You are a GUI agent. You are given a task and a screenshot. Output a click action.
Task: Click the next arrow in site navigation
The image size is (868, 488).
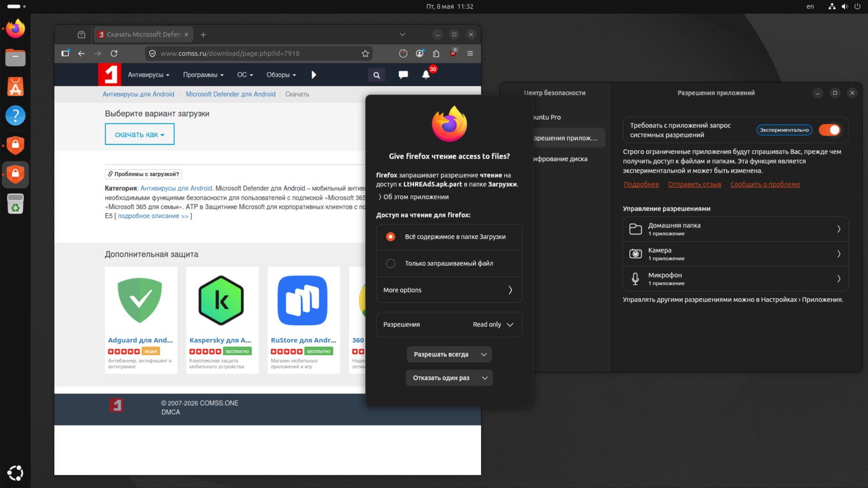click(314, 75)
